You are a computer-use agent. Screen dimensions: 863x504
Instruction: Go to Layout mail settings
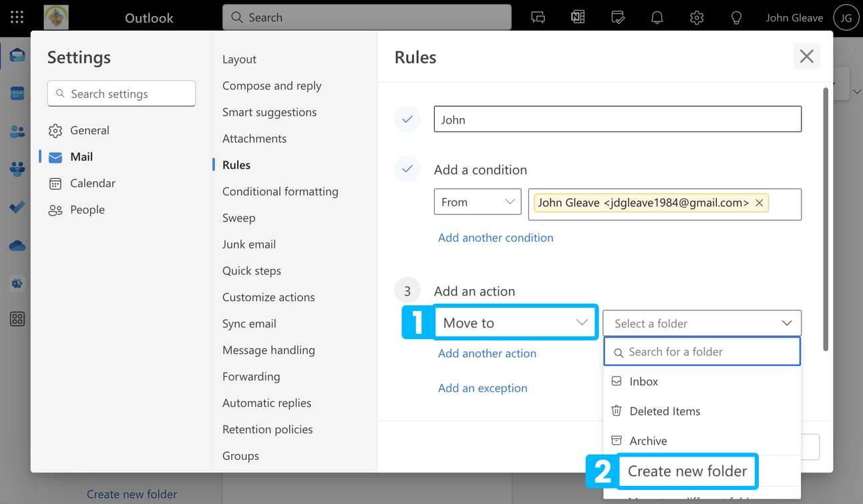(239, 59)
